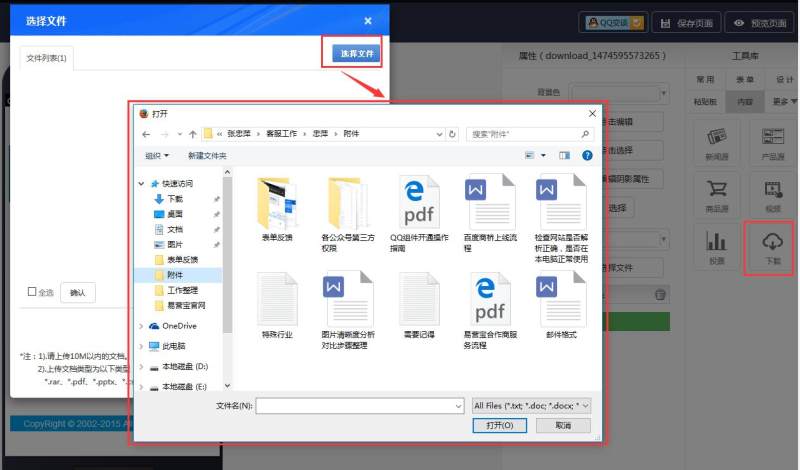This screenshot has width=800, height=470.
Task: Open the 表单反馈 folder thumbnail
Action: pos(277,204)
